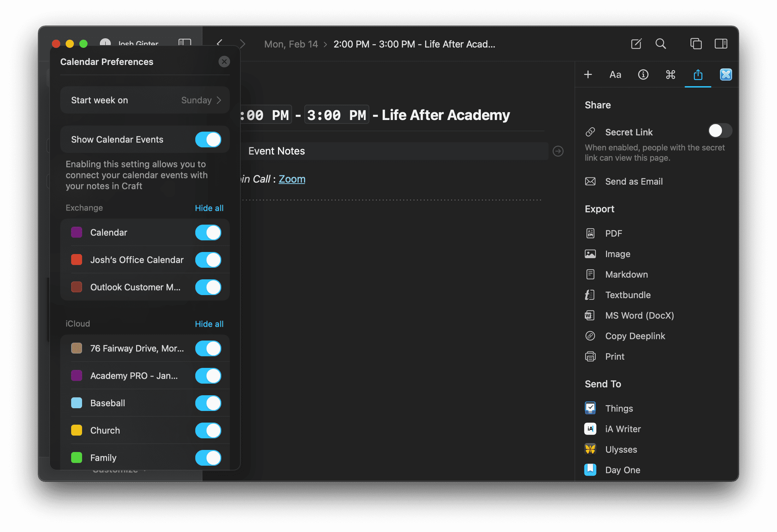
Task: Open Event Notes page arrow
Action: (x=558, y=151)
